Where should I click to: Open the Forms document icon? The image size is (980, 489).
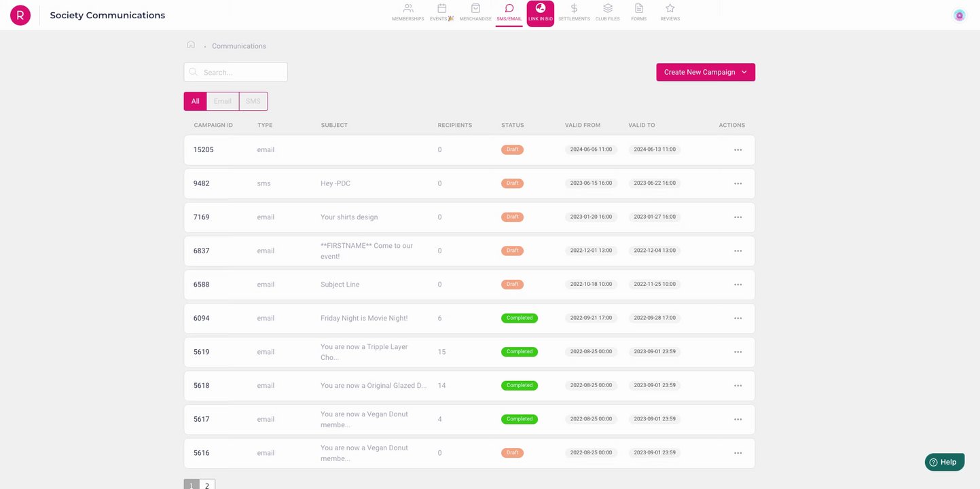[639, 9]
